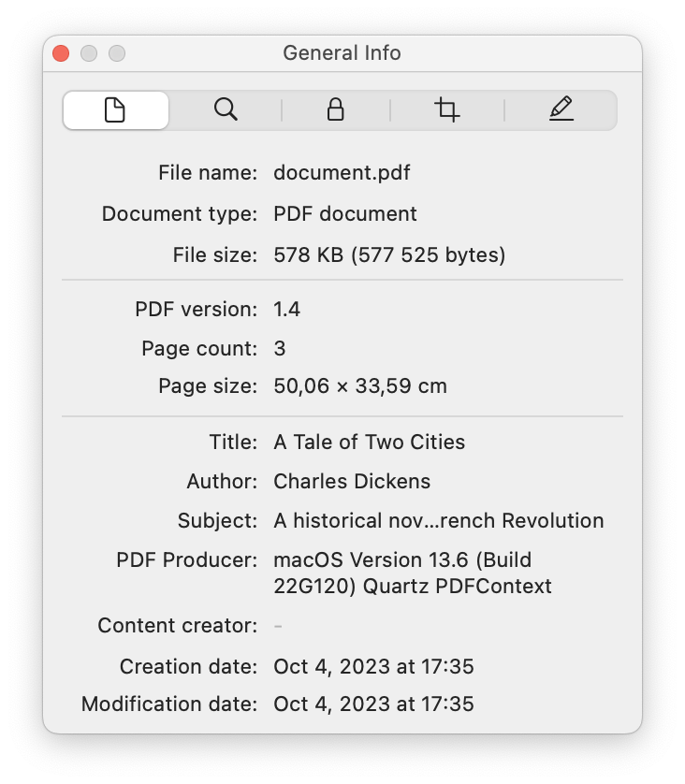
Task: Click the empty Content creator value dash
Action: click(x=278, y=626)
